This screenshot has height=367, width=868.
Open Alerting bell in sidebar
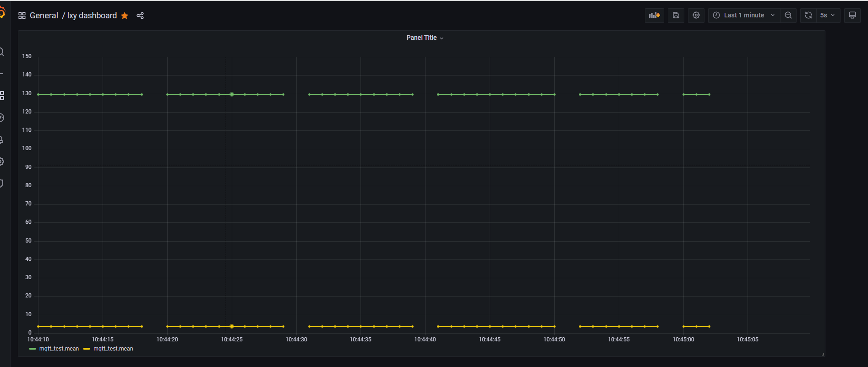coord(2,140)
